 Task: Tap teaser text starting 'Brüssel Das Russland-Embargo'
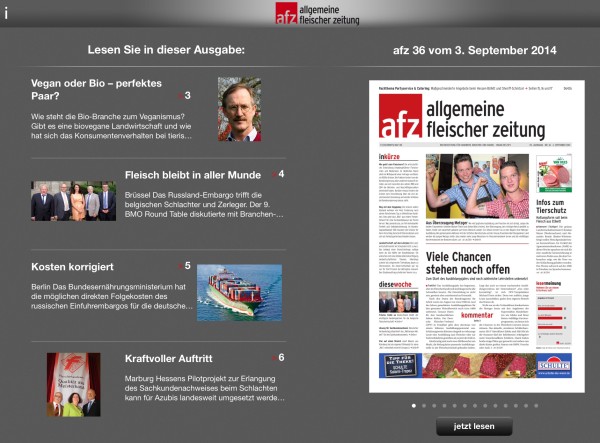204,204
